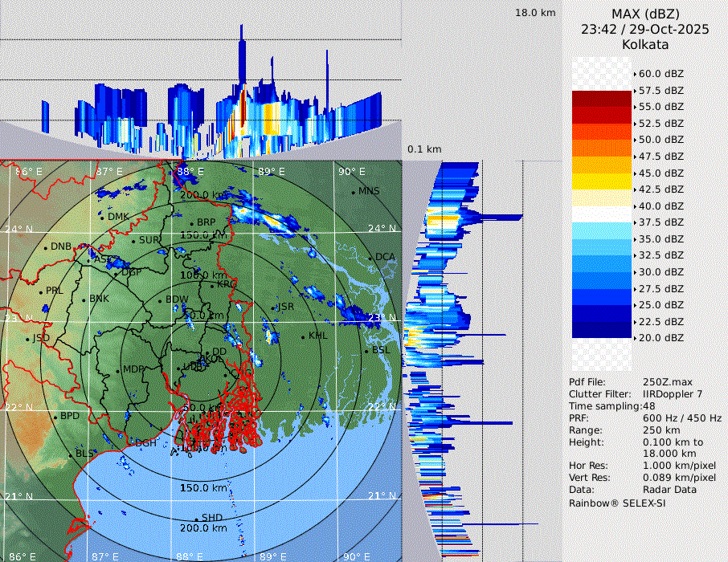Viewport: 728px width, 562px height.
Task: Select the DCA station label
Action: (x=385, y=257)
